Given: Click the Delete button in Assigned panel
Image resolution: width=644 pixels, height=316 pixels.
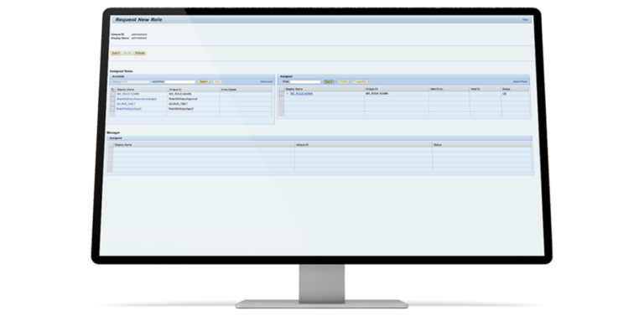Looking at the screenshot, I should (x=343, y=81).
